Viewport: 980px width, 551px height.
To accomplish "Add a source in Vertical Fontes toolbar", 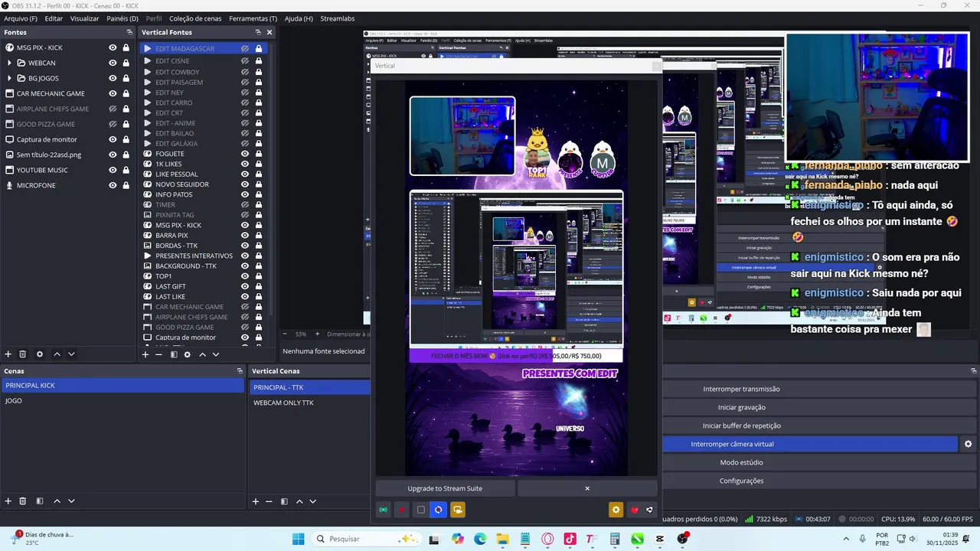I will click(145, 354).
